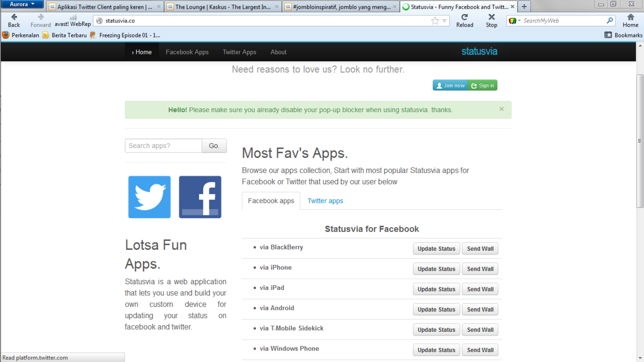The image size is (644, 362).
Task: Click the page vertical scrollbar
Action: coord(640,141)
